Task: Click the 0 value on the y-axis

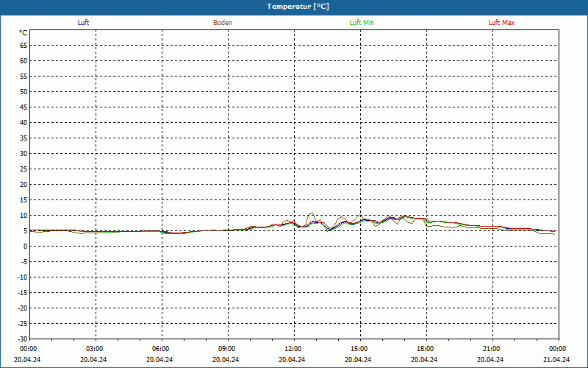Action: pos(26,247)
